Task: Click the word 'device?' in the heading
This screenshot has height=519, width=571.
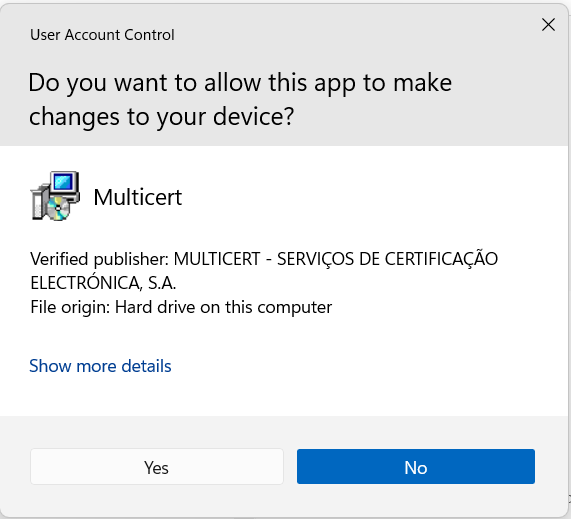Action: point(253,117)
